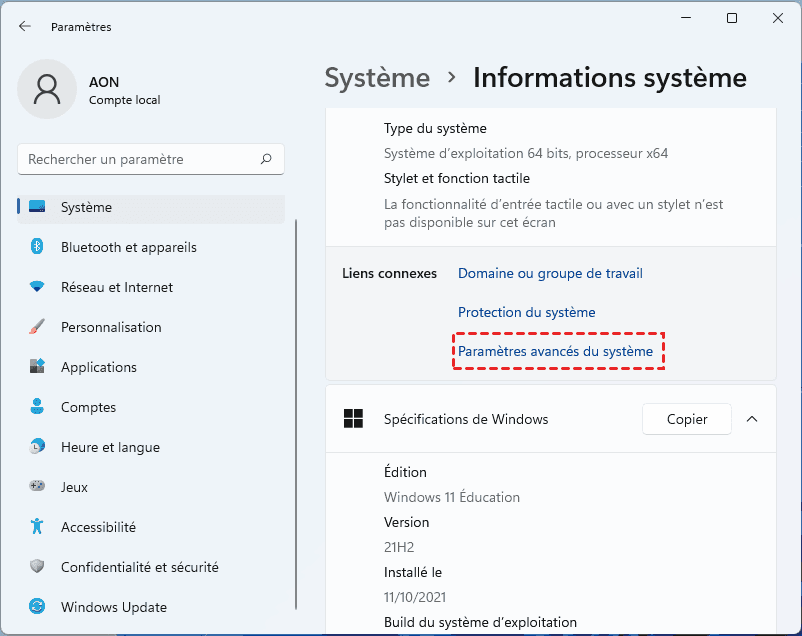Image resolution: width=802 pixels, height=636 pixels.
Task: Open the Système settings category
Action: (x=86, y=207)
